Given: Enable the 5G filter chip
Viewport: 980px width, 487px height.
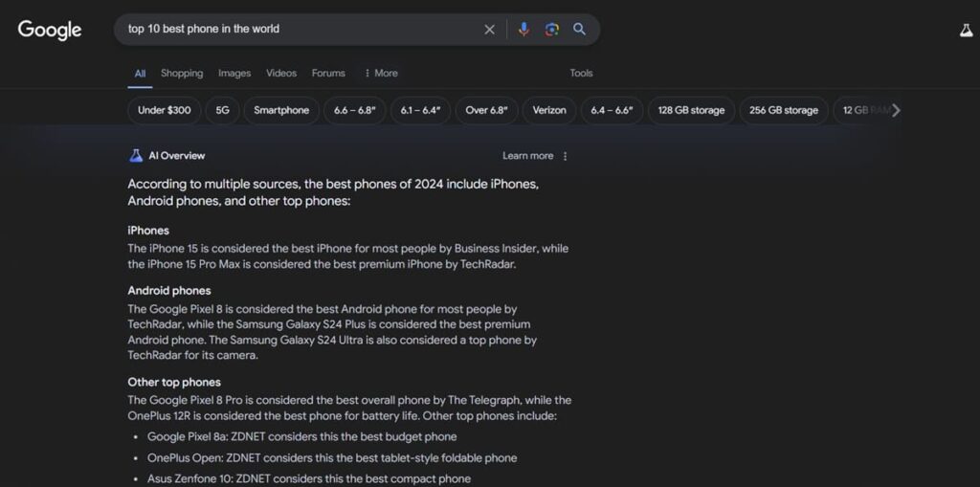Looking at the screenshot, I should click(x=222, y=110).
